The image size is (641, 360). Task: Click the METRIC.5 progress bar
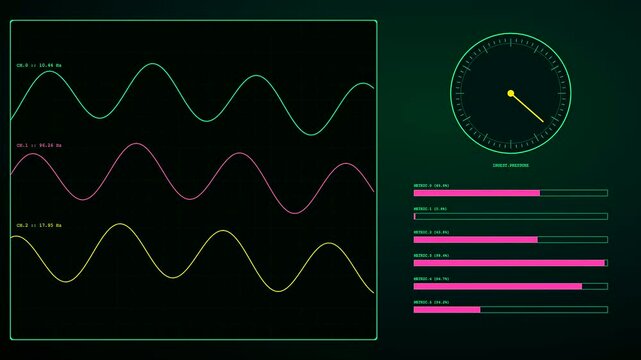(511, 310)
